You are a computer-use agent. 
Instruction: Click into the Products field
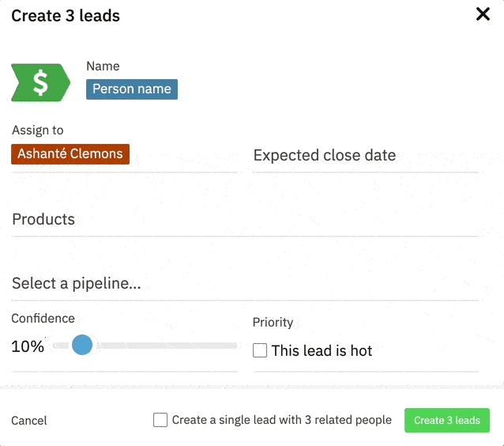click(x=245, y=220)
